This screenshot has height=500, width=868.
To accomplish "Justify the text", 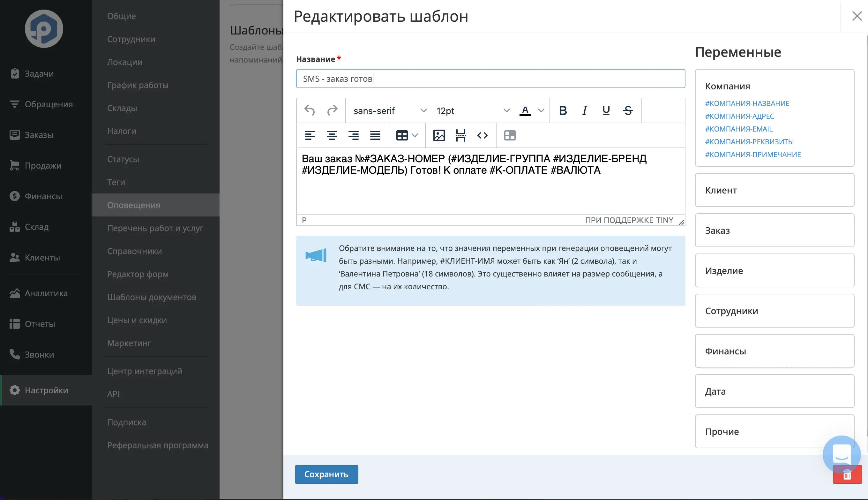I will coord(375,135).
